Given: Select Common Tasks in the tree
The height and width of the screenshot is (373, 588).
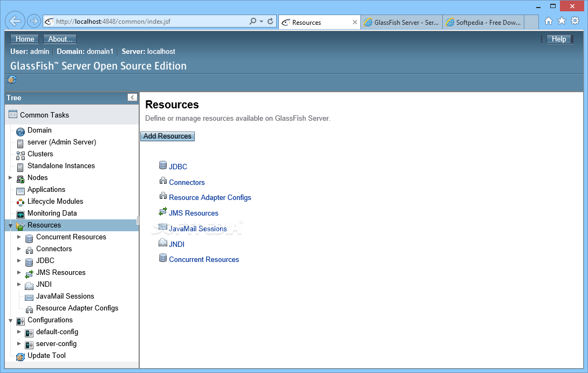Looking at the screenshot, I should [x=44, y=115].
